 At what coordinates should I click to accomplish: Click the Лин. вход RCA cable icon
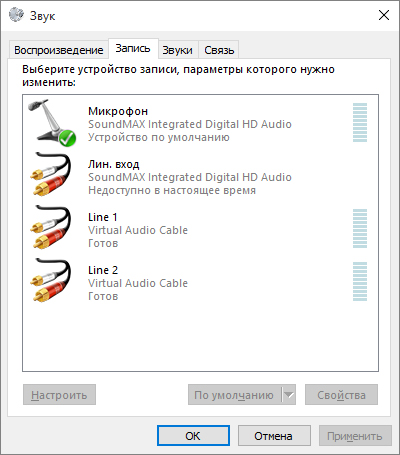(x=51, y=174)
